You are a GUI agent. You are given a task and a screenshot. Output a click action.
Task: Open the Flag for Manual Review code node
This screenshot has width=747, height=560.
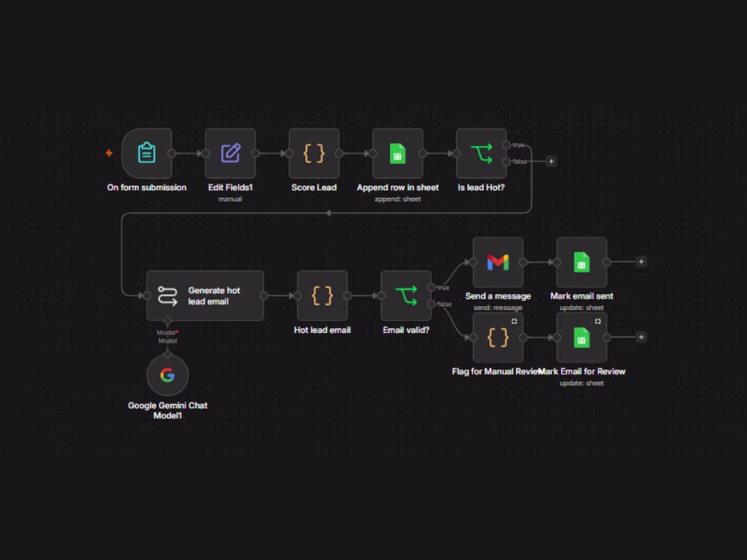498,337
